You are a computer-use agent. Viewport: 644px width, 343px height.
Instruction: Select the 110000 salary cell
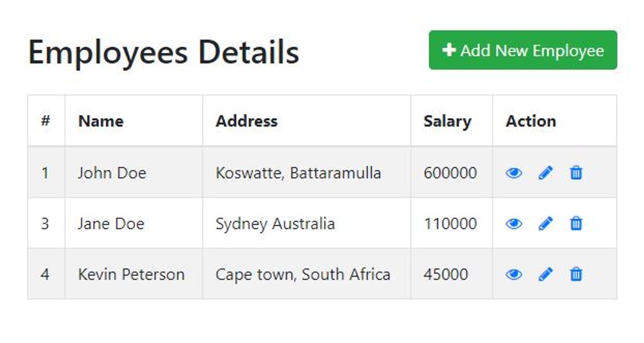tap(451, 223)
